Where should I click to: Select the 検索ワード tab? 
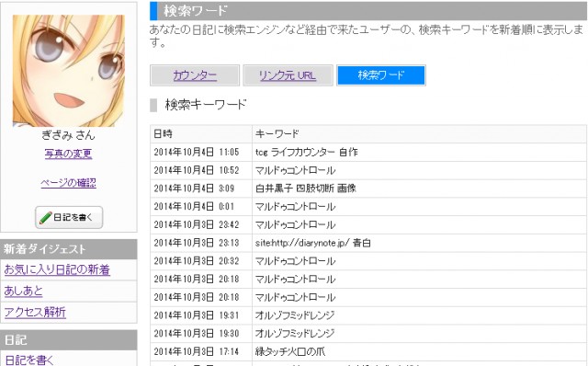click(381, 75)
